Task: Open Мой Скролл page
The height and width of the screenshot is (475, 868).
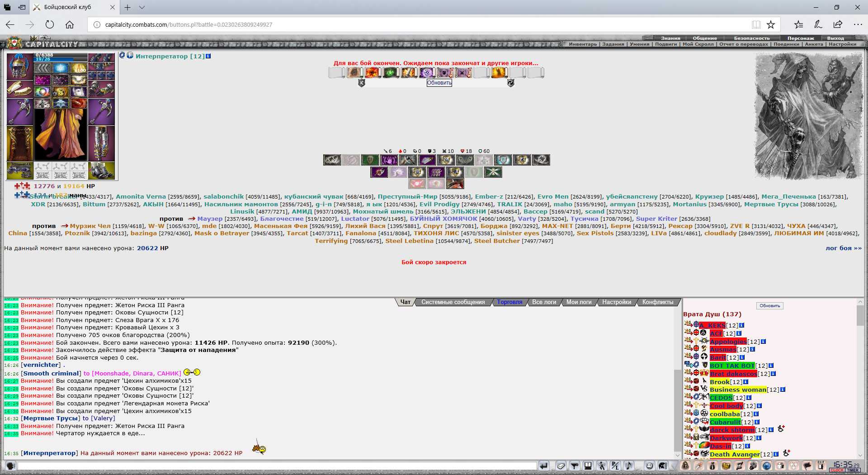Action: (698, 44)
